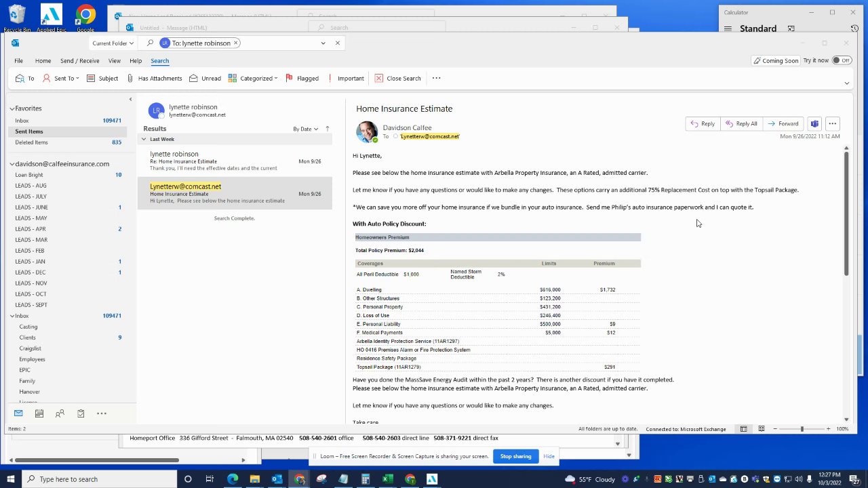Switch to Send / Receive tab
Screen dimensions: 868x488
(x=79, y=61)
